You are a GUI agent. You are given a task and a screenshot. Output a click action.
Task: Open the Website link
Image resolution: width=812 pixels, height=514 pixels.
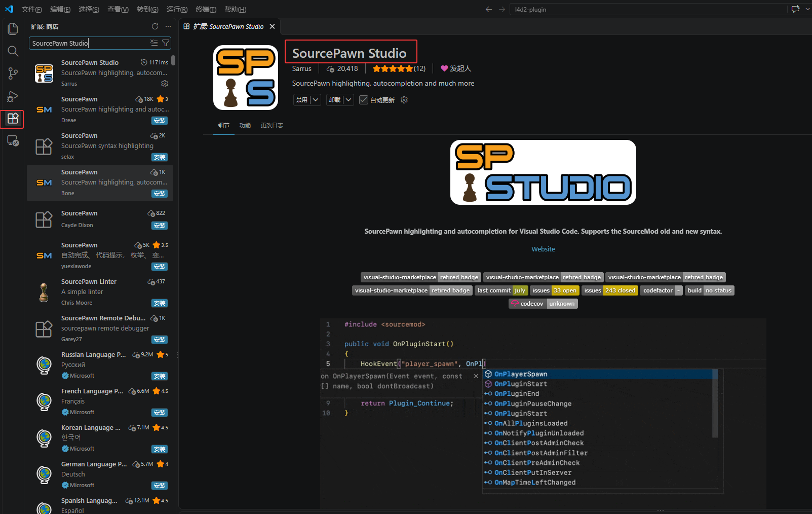543,249
